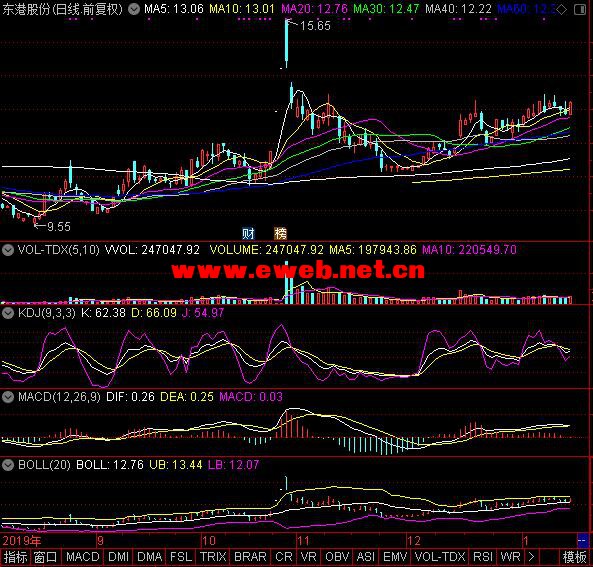This screenshot has height=567, width=593.
Task: Click the stock title 东港股份(日线,前复权)
Action: pyautogui.click(x=63, y=9)
